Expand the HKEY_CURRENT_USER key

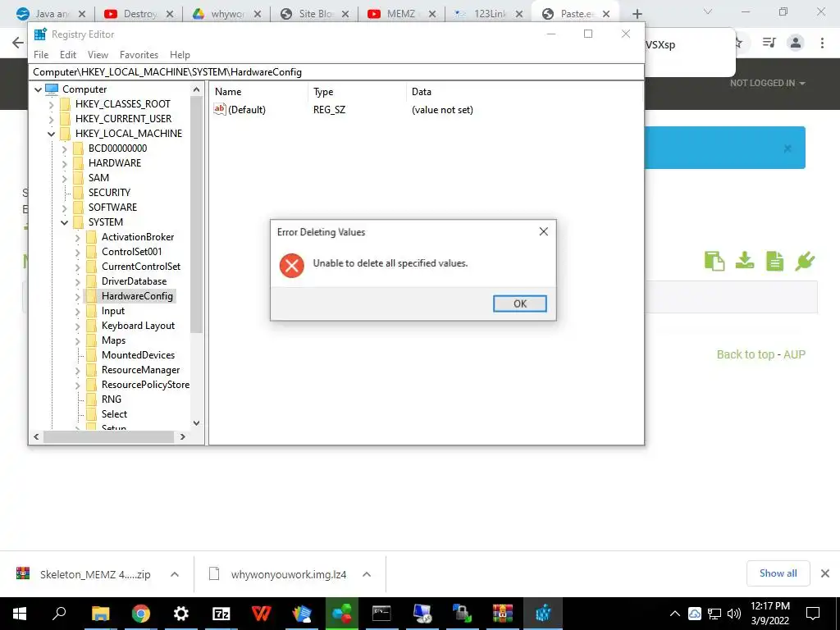click(x=52, y=119)
